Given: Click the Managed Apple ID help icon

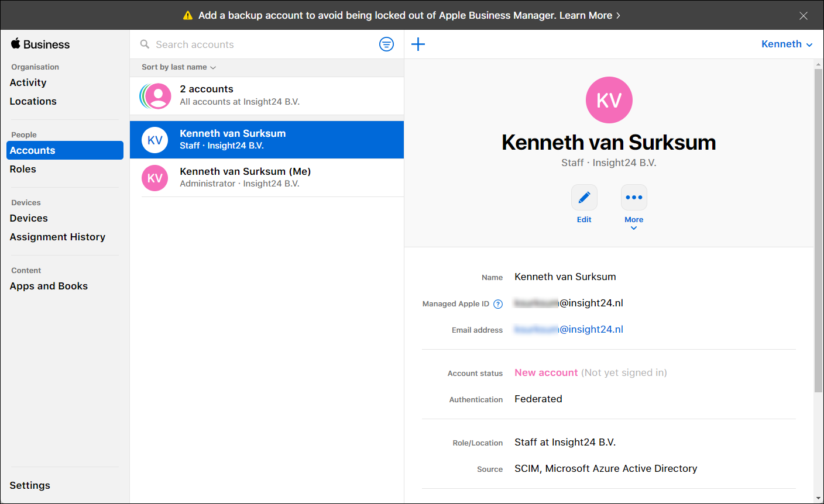Looking at the screenshot, I should point(498,304).
